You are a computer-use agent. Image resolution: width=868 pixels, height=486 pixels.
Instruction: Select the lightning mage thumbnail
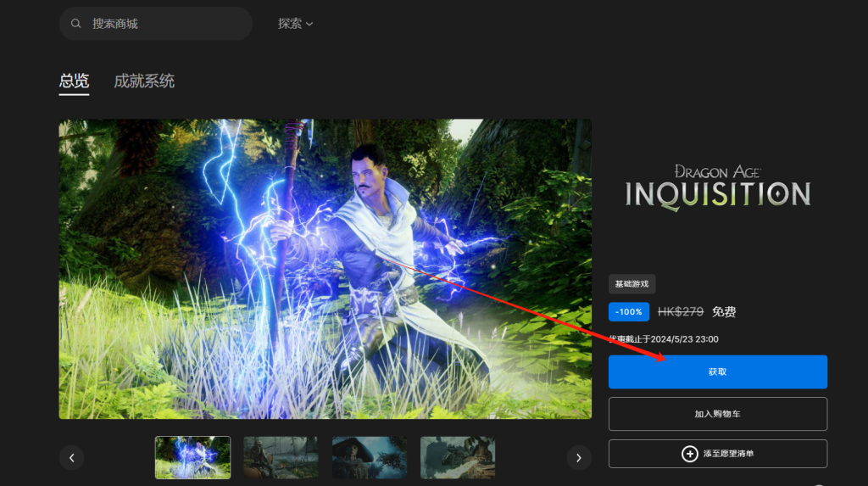click(192, 457)
